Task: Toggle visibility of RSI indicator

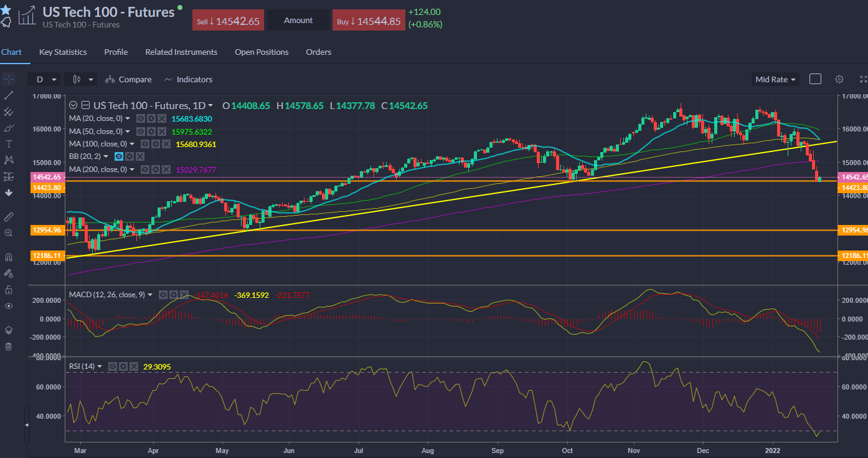Action: 113,366
